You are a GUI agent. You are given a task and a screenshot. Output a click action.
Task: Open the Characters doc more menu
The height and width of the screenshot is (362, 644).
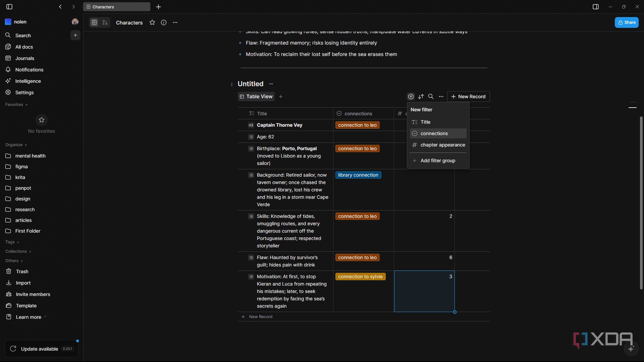[175, 22]
